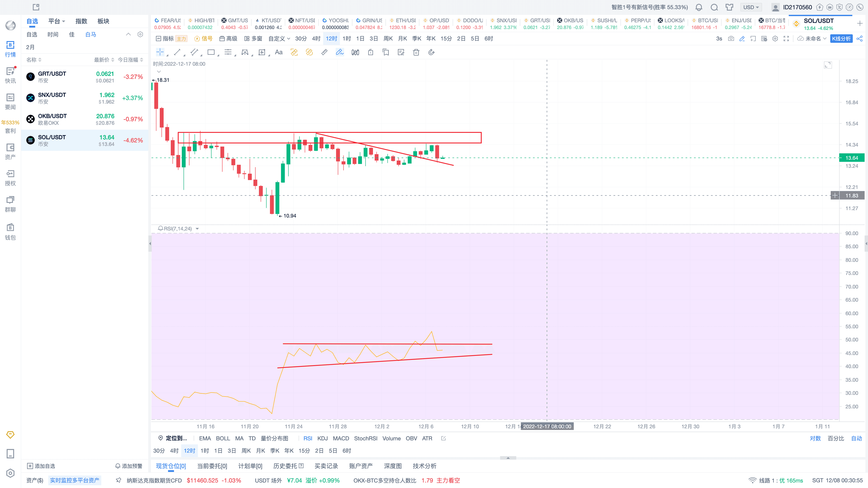Select the rectangle shape tool
868x488 pixels.
(211, 52)
